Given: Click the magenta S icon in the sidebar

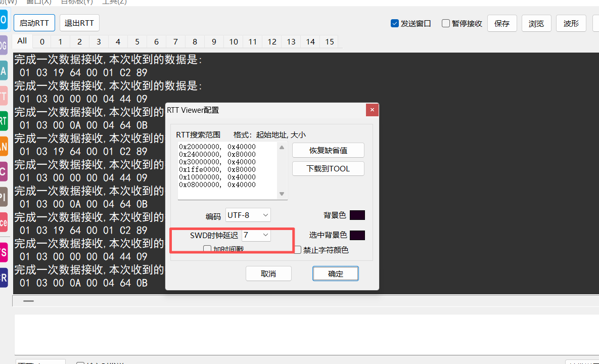Looking at the screenshot, I should pos(4,252).
